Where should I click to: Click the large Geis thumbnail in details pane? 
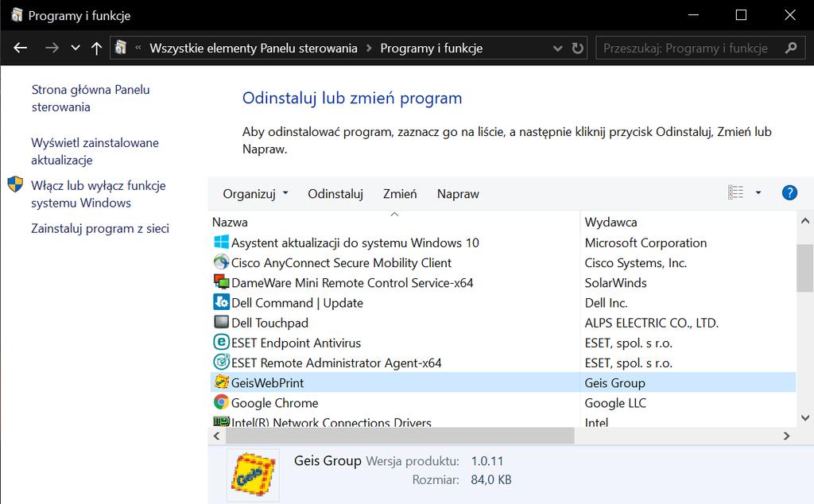(x=253, y=475)
